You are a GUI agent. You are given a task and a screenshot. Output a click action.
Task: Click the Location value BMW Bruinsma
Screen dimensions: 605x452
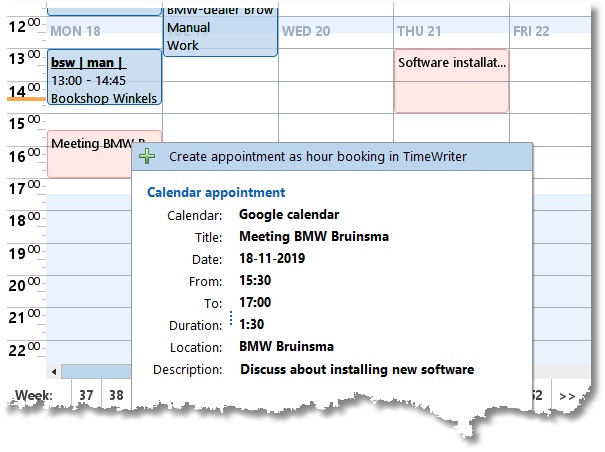click(286, 346)
